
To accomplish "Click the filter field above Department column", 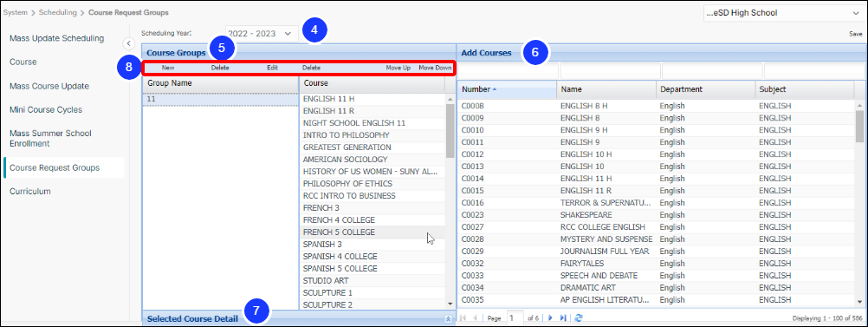I will pyautogui.click(x=712, y=71).
